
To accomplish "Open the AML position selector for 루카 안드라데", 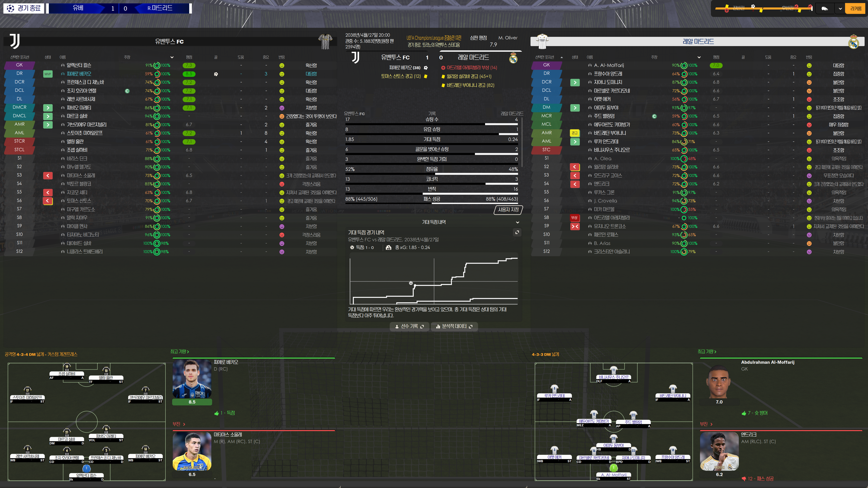I will [546, 141].
